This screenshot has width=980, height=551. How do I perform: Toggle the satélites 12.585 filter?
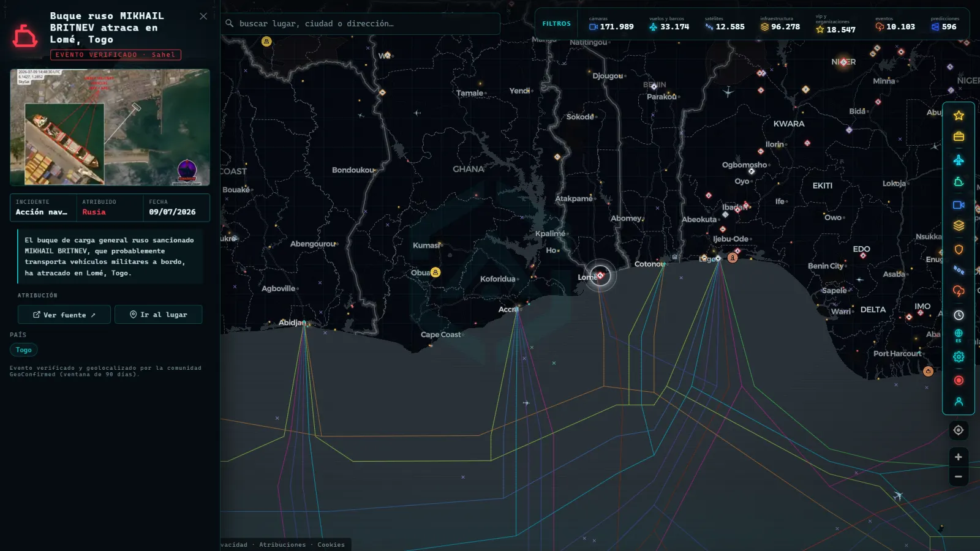(x=725, y=23)
